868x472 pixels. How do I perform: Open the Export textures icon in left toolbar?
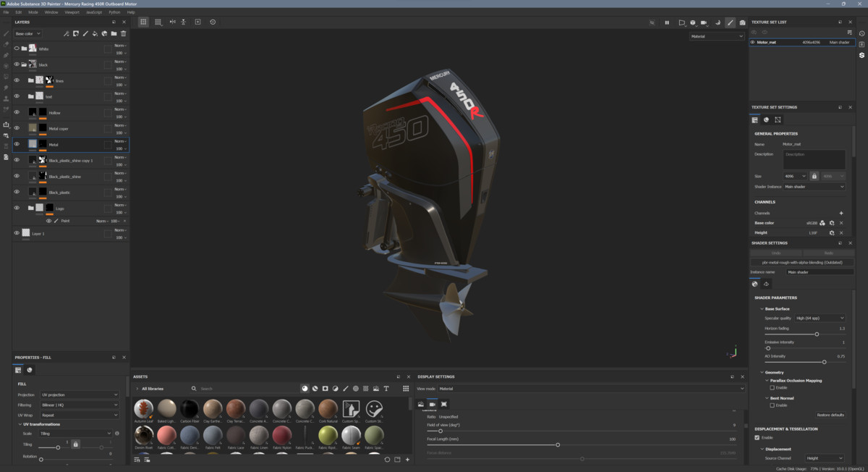coord(6,124)
